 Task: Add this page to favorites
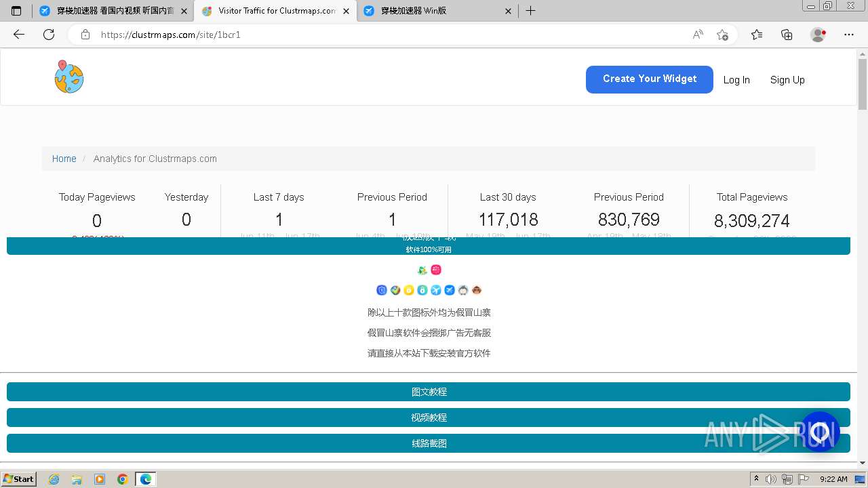pos(722,35)
